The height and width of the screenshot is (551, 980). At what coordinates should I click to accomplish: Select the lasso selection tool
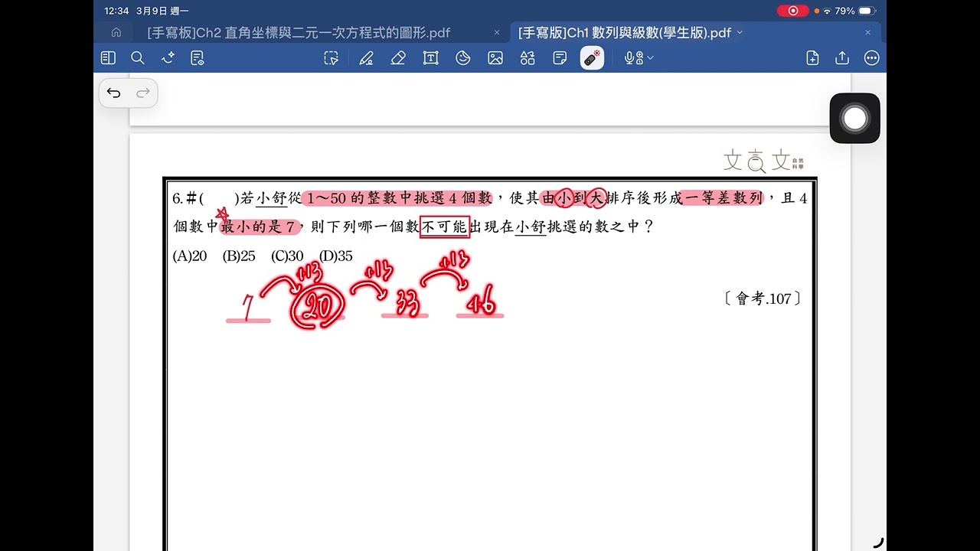[331, 58]
